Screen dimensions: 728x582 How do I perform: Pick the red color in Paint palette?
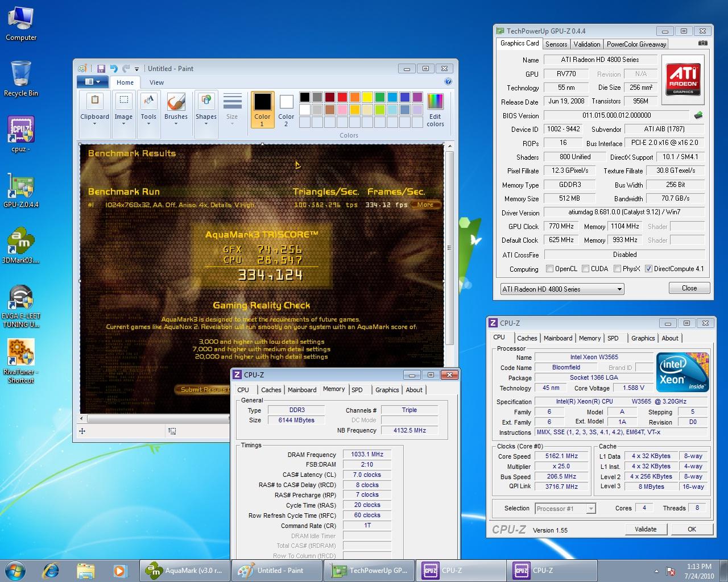pos(342,97)
